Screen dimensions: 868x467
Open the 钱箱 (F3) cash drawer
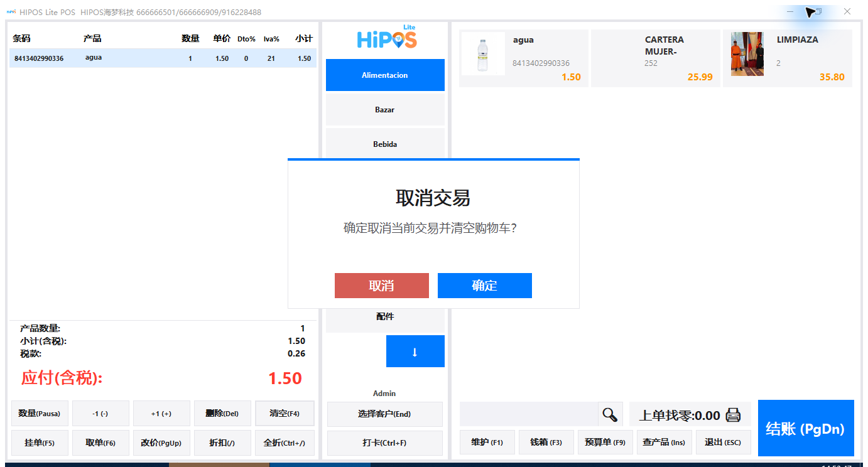(546, 442)
